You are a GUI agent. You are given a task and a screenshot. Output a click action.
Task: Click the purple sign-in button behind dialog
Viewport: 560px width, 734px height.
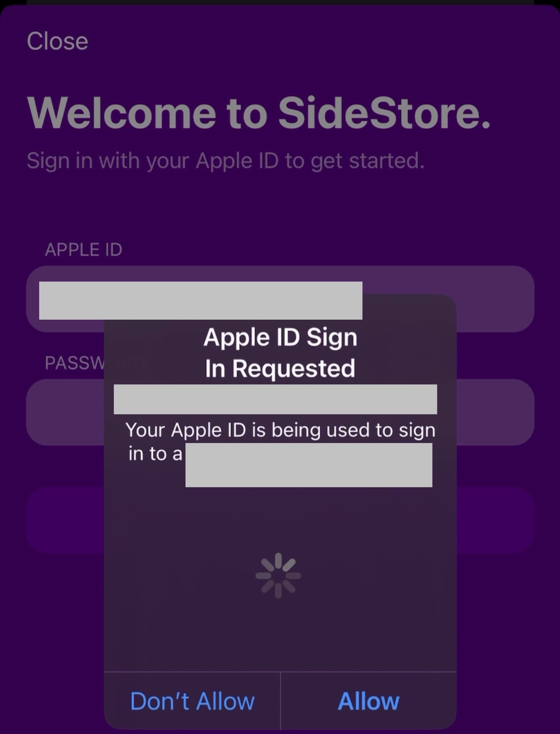(x=495, y=520)
